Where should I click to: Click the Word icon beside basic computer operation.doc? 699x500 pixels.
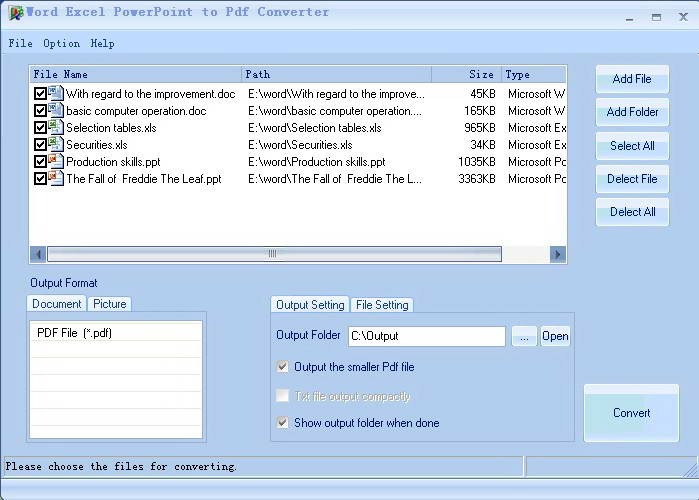pos(56,110)
